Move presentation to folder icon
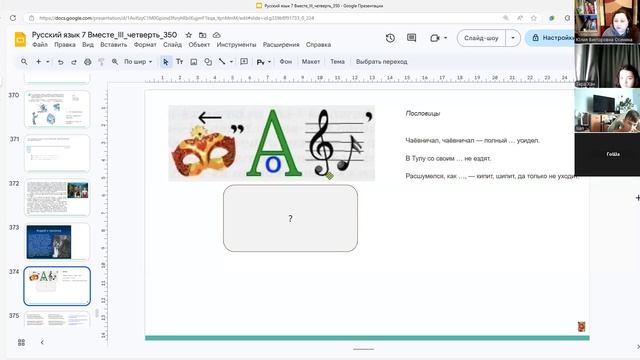 202,35
